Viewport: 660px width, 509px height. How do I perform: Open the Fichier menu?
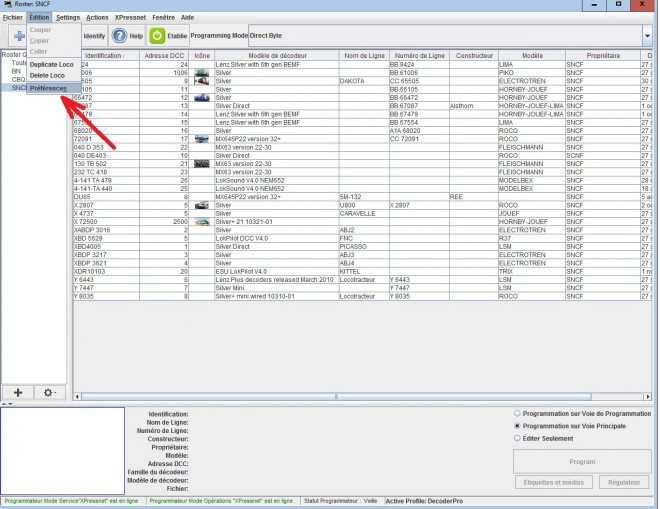[x=13, y=18]
